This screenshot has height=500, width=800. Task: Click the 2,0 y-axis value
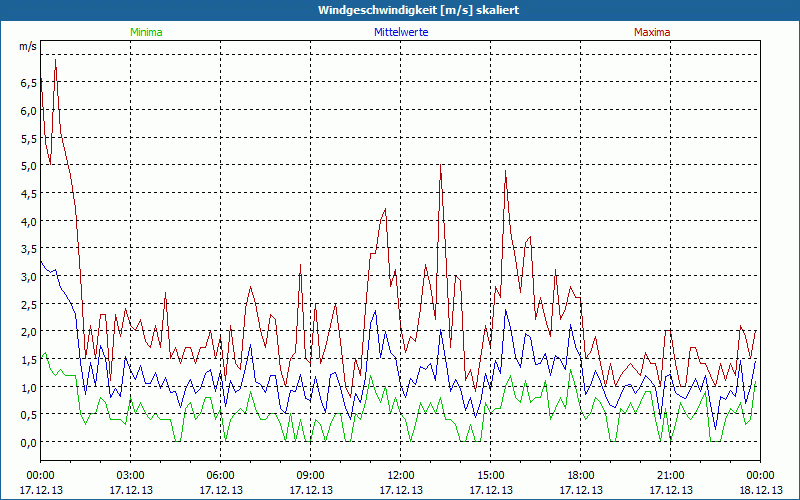point(28,332)
